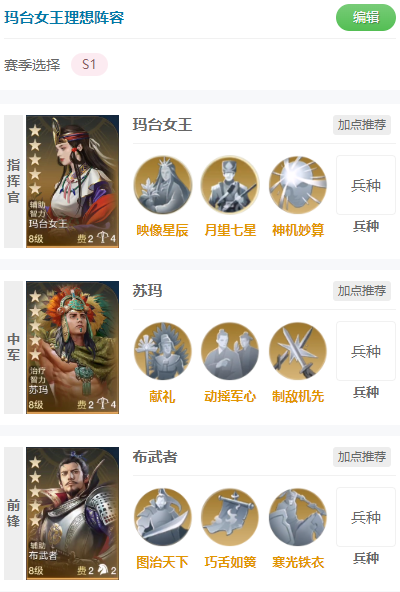400x592 pixels.
Task: Choose 兵种 slot for 玛台女王
Action: coord(366,185)
